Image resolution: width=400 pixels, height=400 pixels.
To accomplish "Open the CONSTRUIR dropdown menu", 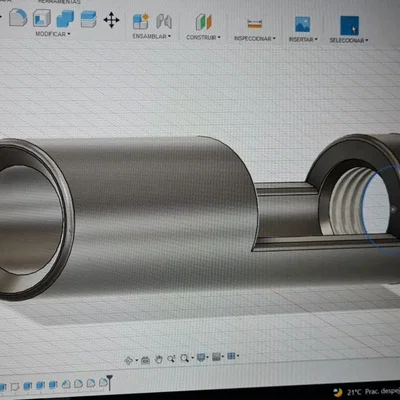I will tap(203, 37).
